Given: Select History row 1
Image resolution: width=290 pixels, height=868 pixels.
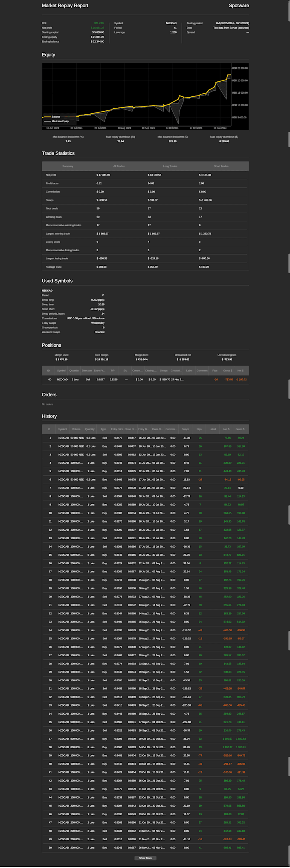Looking at the screenshot, I should point(145,438).
